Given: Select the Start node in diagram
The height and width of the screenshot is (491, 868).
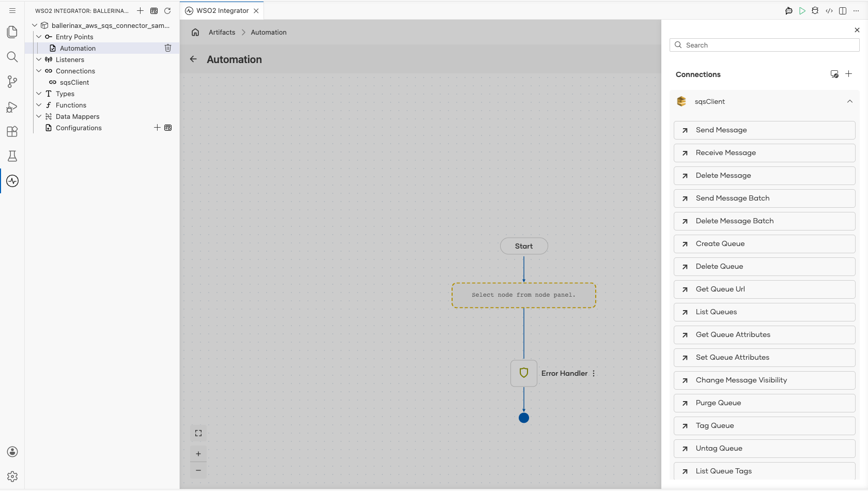Looking at the screenshot, I should pyautogui.click(x=524, y=246).
